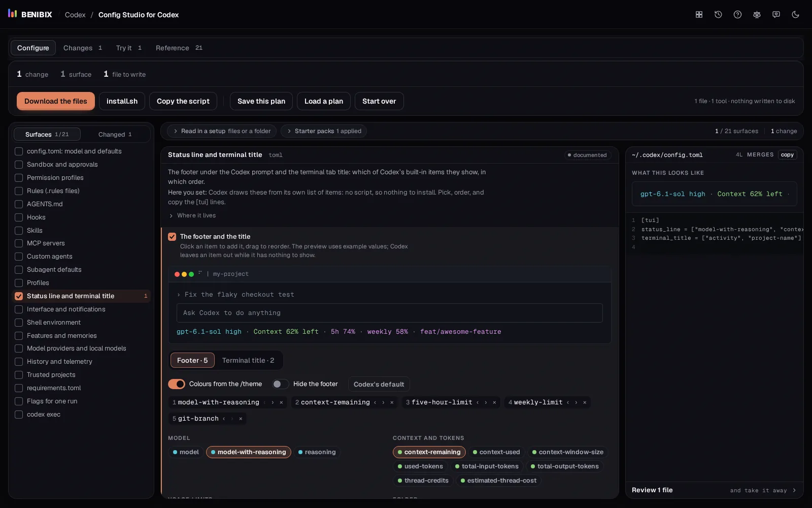Expand Read in a setup section

(x=222, y=131)
